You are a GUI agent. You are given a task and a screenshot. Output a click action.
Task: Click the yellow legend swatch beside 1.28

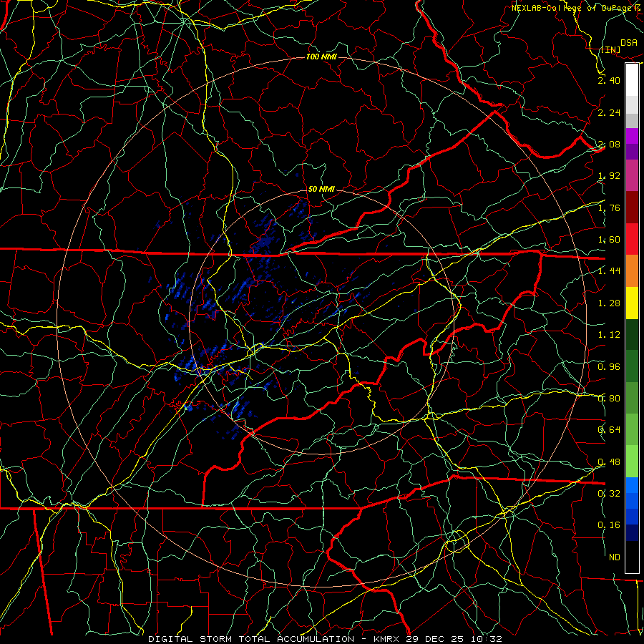[x=632, y=303]
